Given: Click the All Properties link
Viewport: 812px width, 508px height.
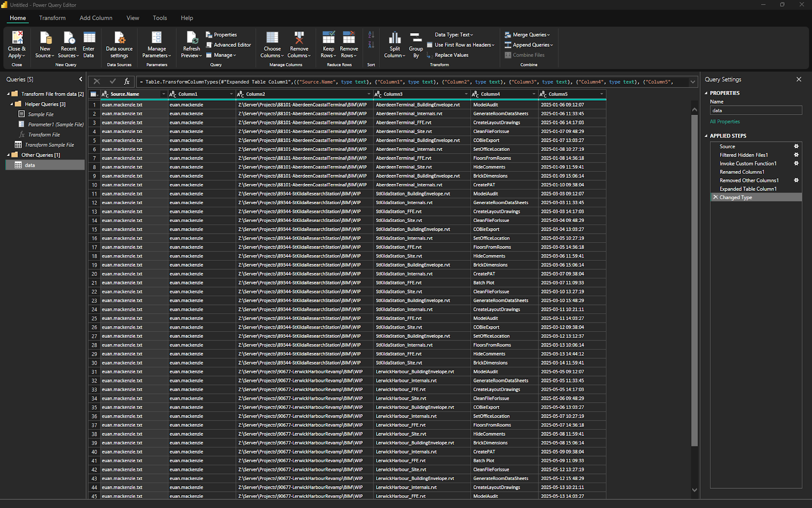Looking at the screenshot, I should [725, 121].
